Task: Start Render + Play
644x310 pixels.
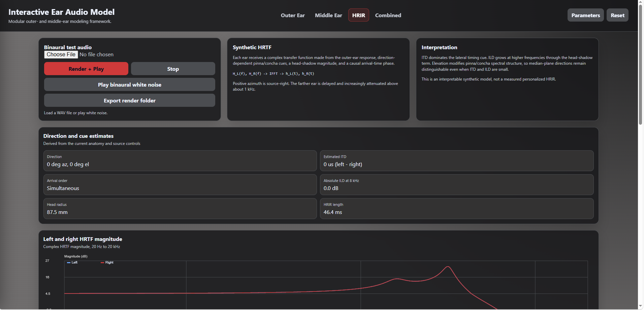Action: 86,69
